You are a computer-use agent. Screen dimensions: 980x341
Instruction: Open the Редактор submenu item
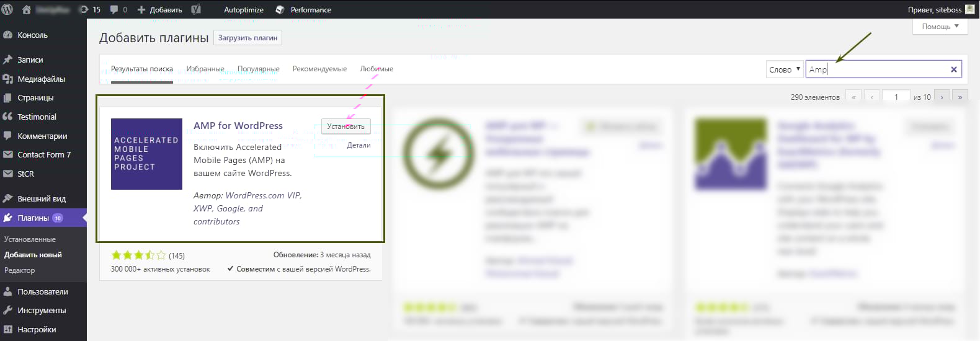(19, 270)
